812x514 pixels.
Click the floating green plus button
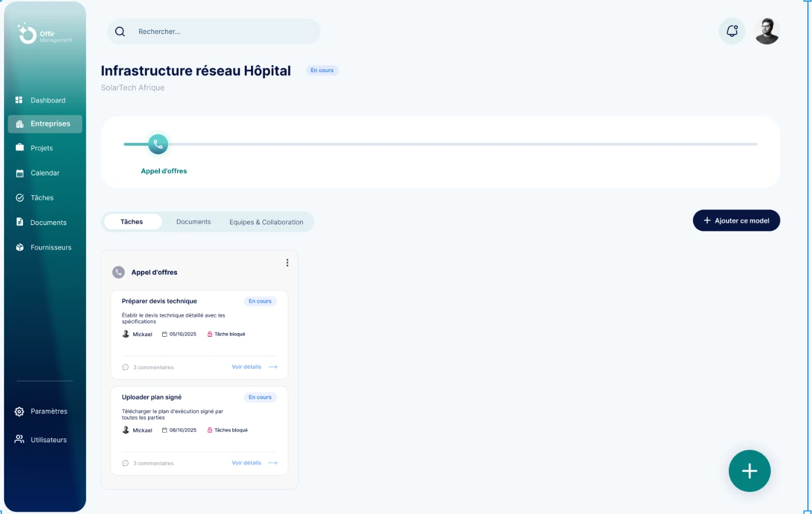pos(750,471)
